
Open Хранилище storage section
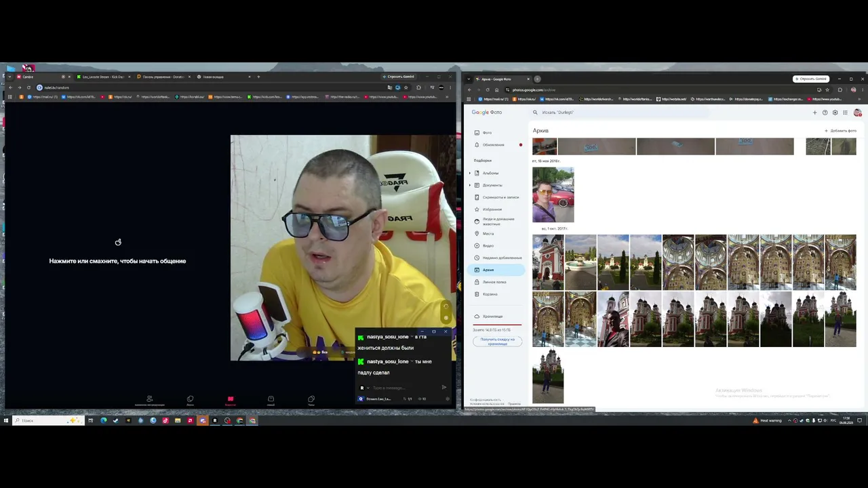(496, 317)
